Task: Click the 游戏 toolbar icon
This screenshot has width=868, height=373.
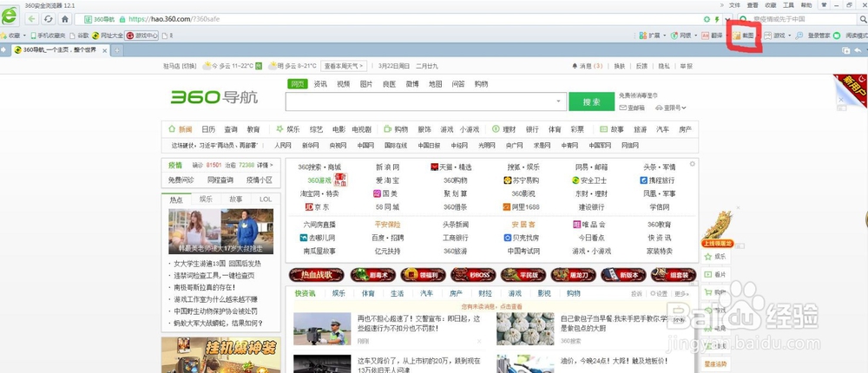Action: click(x=768, y=36)
